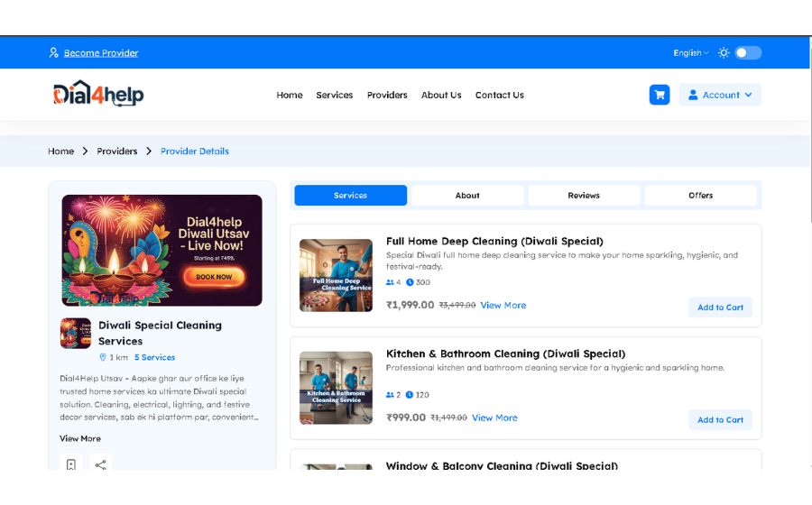The image size is (812, 505).
Task: Click the share icon in provider card
Action: tap(100, 464)
